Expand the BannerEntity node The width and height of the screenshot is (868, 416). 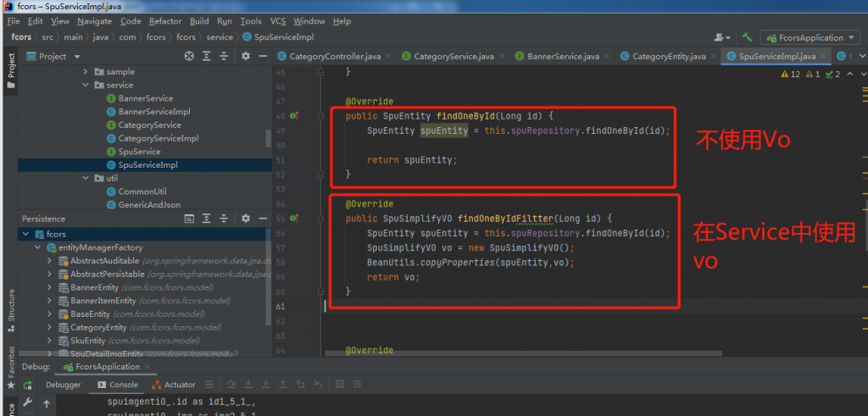50,287
